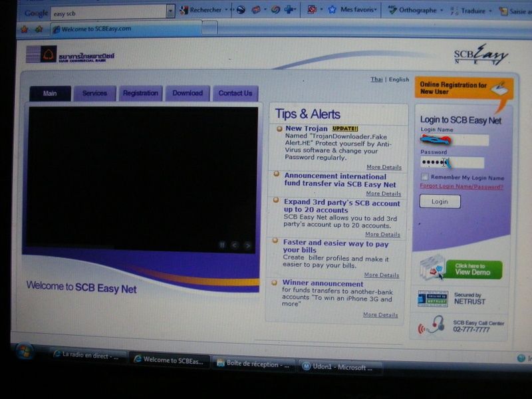
Task: Click the demo screens icon beside View Demo
Action: tap(432, 268)
